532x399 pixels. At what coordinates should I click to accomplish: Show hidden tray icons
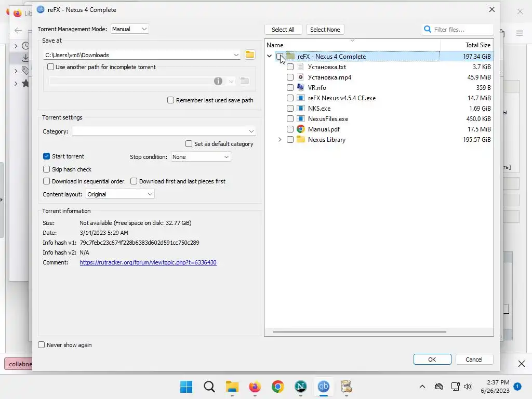pyautogui.click(x=422, y=387)
